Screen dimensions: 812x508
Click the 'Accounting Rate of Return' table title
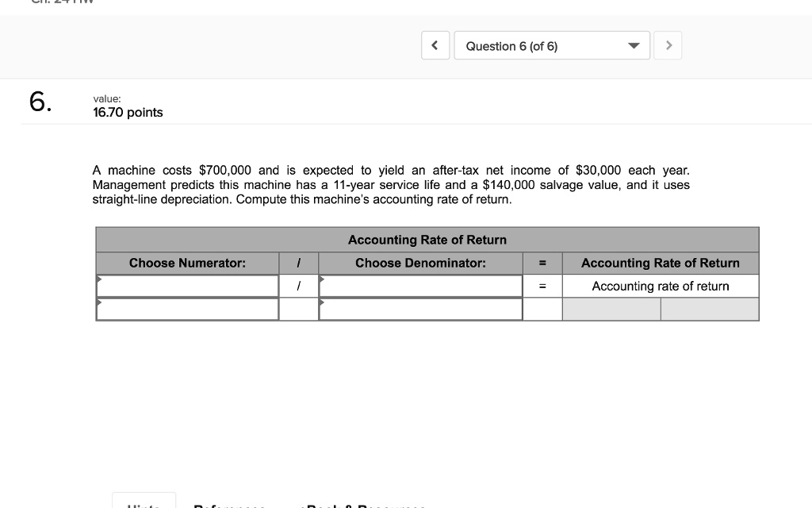pyautogui.click(x=427, y=240)
